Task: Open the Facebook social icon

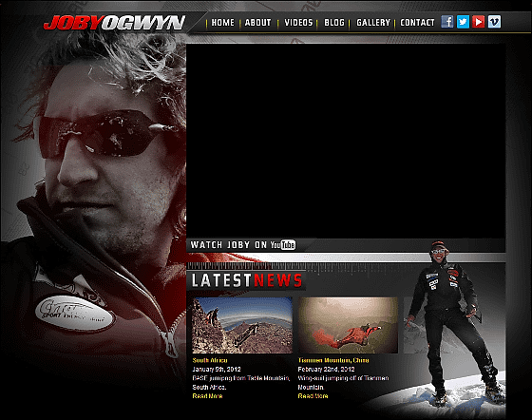Action: (x=447, y=22)
